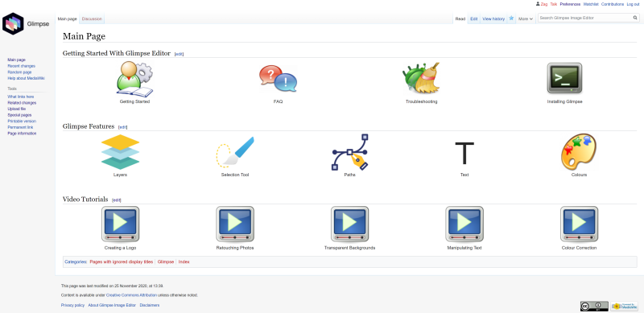Play the Transparent Backgrounds video icon

[349, 224]
